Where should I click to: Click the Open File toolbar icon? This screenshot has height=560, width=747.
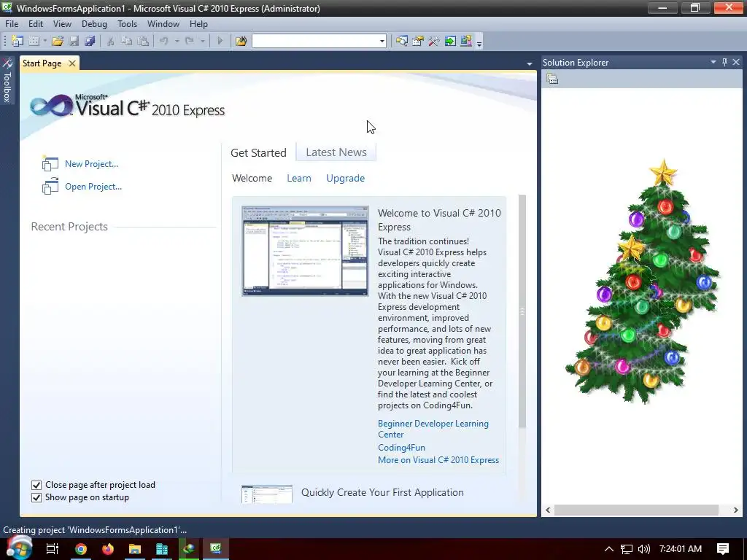[58, 42]
